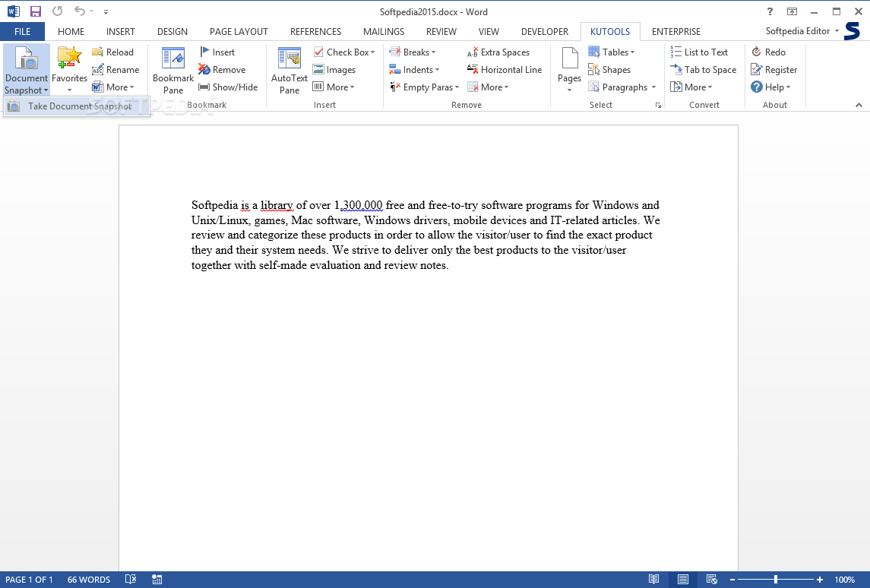
Task: Click Ribbon Display Options icon
Action: pos(792,11)
